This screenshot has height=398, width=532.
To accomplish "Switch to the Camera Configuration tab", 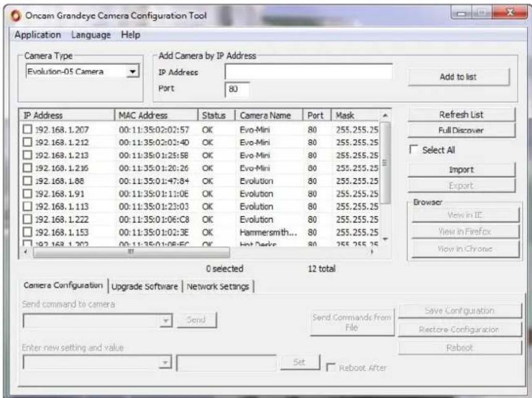I will [x=63, y=285].
